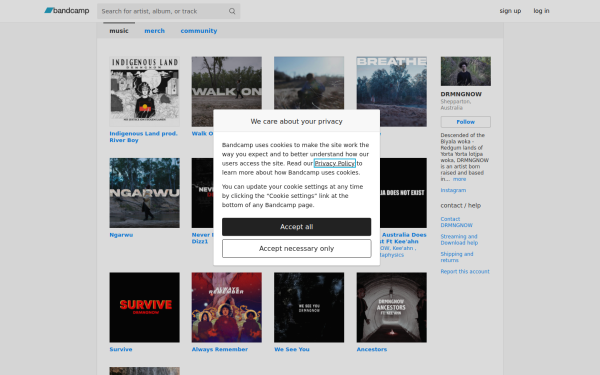Screen dimensions: 600x375
Task: Click the Ancestors title link
Action: (x=372, y=349)
